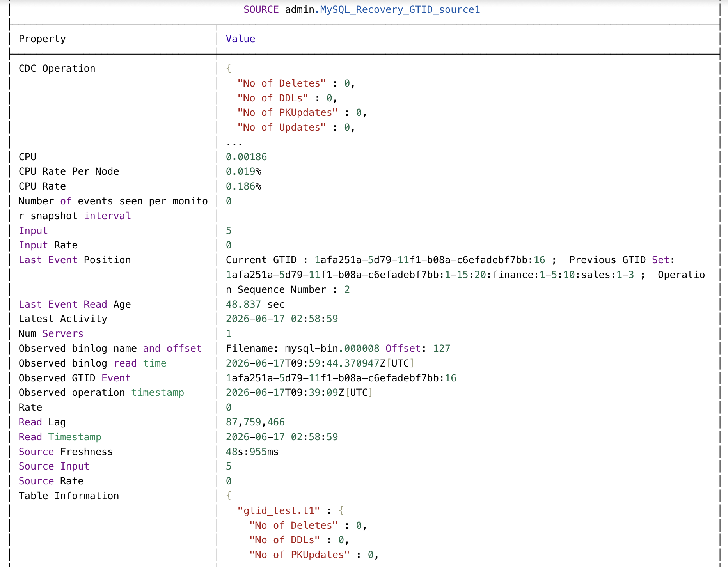
Task: Click the Source Input property label
Action: tap(54, 466)
